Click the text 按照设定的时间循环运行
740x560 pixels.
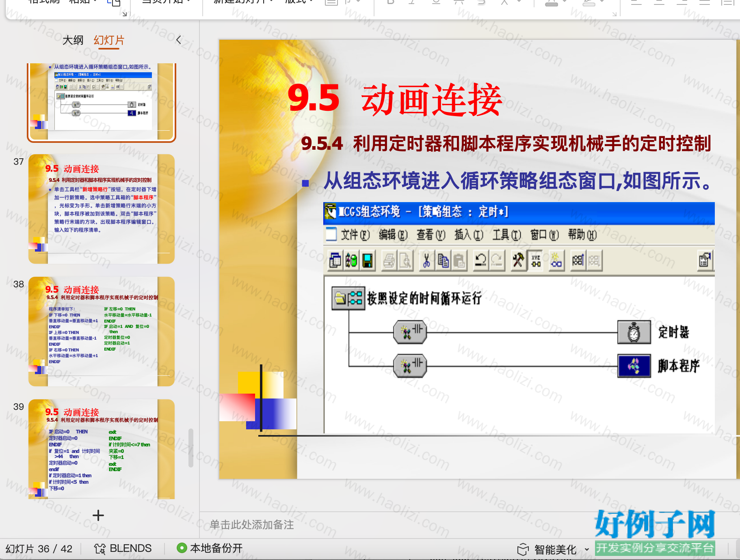(424, 298)
